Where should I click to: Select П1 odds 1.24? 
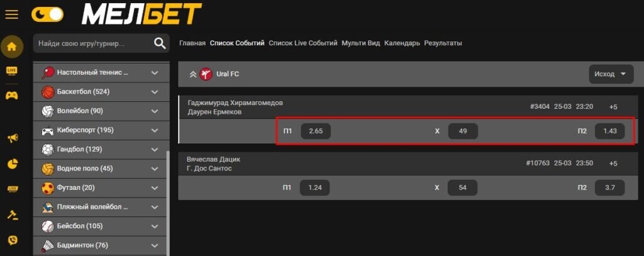tap(314, 188)
